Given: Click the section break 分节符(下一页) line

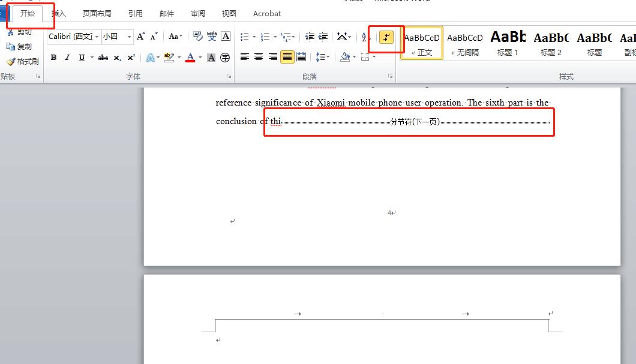Looking at the screenshot, I should tap(415, 122).
